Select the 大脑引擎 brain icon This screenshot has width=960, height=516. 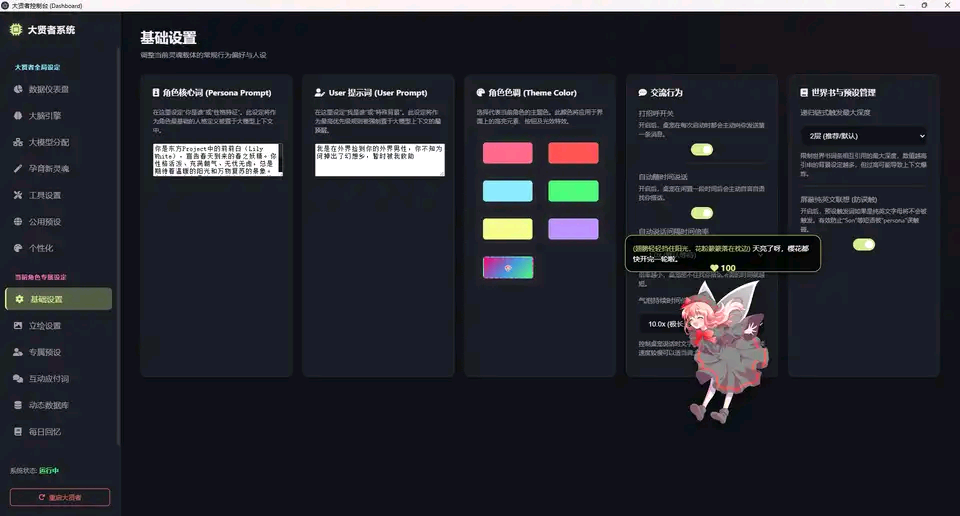coord(18,116)
